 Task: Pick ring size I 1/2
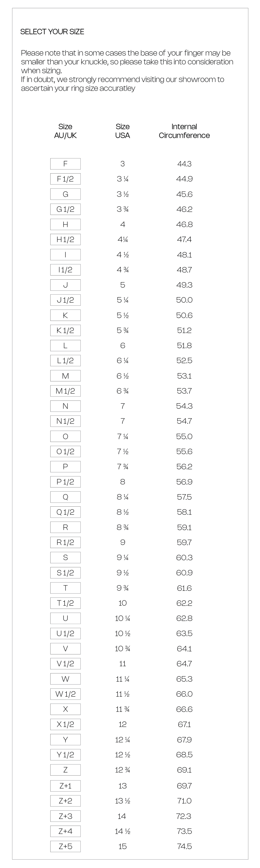(65, 270)
